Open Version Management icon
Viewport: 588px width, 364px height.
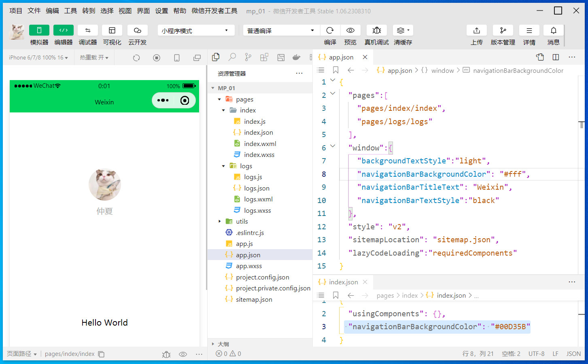[x=503, y=30]
